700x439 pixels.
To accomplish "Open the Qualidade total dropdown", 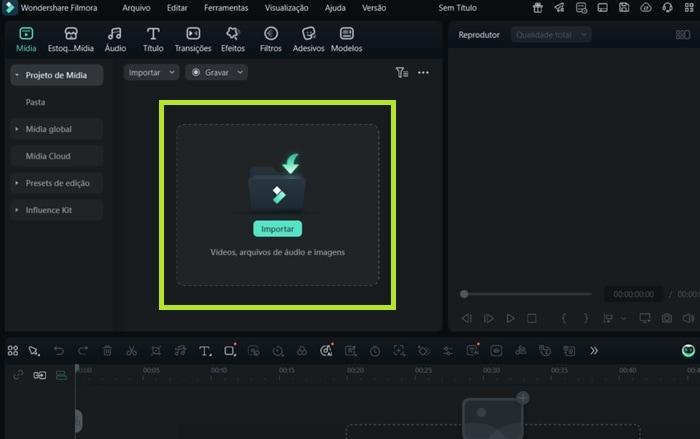I will [x=551, y=35].
